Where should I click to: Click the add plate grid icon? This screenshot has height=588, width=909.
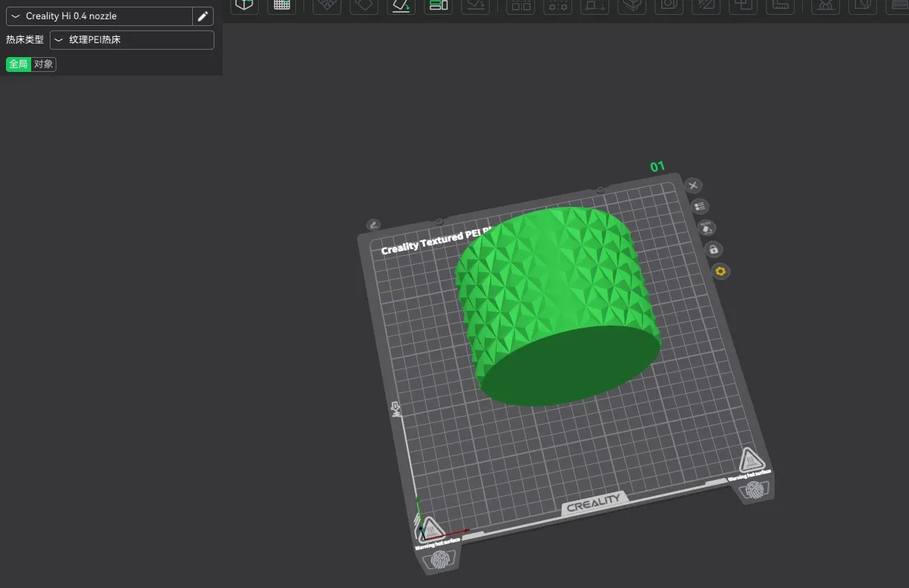point(282,5)
